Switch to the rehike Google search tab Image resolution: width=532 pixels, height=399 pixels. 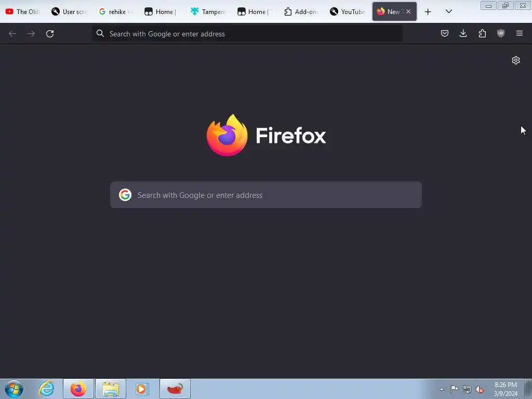click(x=116, y=11)
